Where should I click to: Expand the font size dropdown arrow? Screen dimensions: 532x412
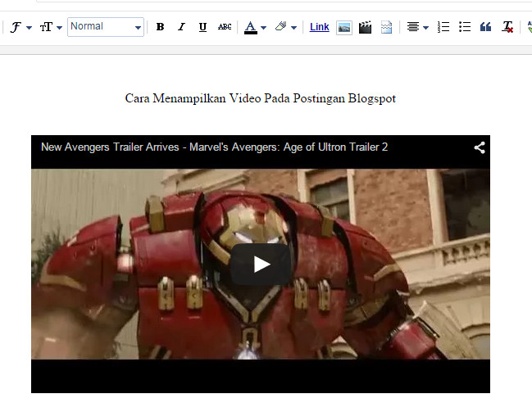[x=59, y=28]
